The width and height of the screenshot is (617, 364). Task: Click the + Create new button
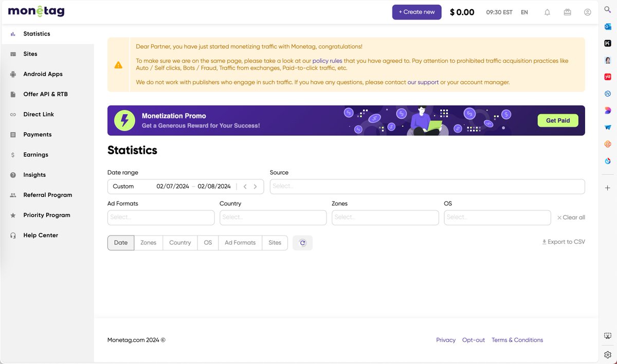(416, 12)
